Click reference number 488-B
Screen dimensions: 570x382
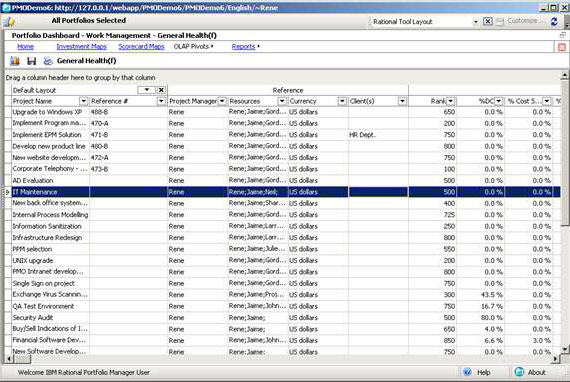tap(99, 112)
